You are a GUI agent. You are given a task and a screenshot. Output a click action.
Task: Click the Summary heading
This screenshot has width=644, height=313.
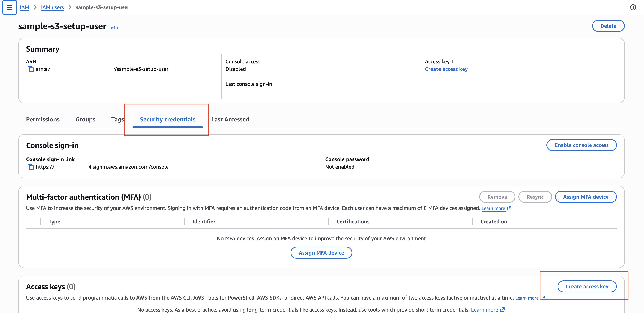(43, 49)
